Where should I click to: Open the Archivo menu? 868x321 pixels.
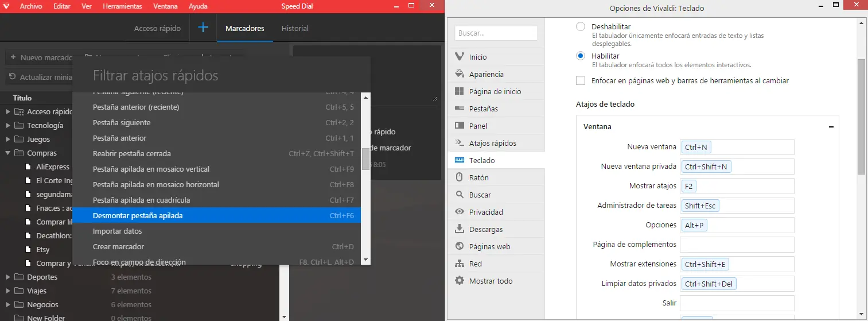tap(31, 6)
